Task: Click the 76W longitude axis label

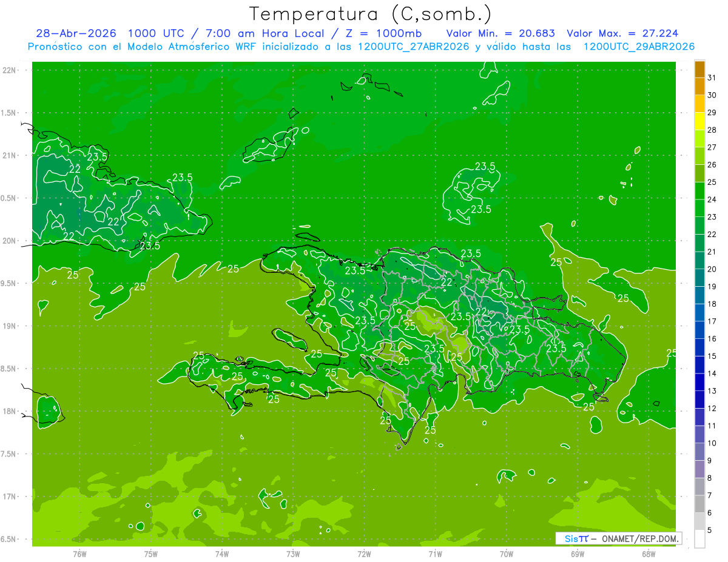Action: tap(79, 553)
